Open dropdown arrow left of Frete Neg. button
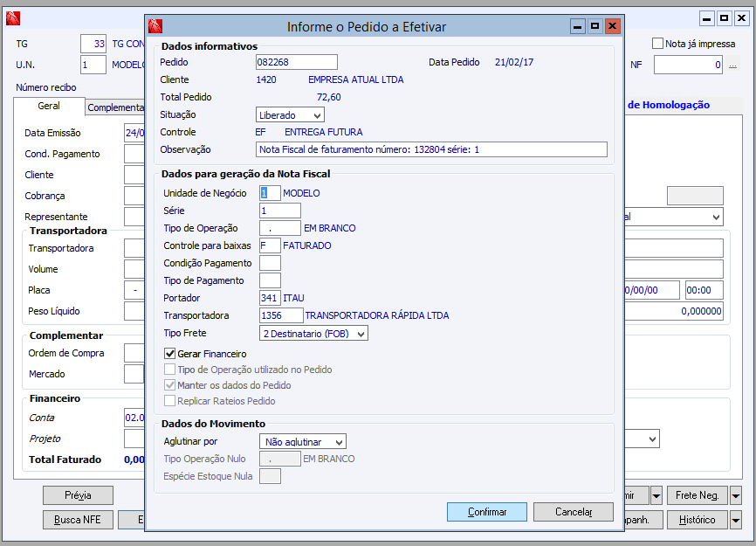Image resolution: width=756 pixels, height=546 pixels. (656, 495)
